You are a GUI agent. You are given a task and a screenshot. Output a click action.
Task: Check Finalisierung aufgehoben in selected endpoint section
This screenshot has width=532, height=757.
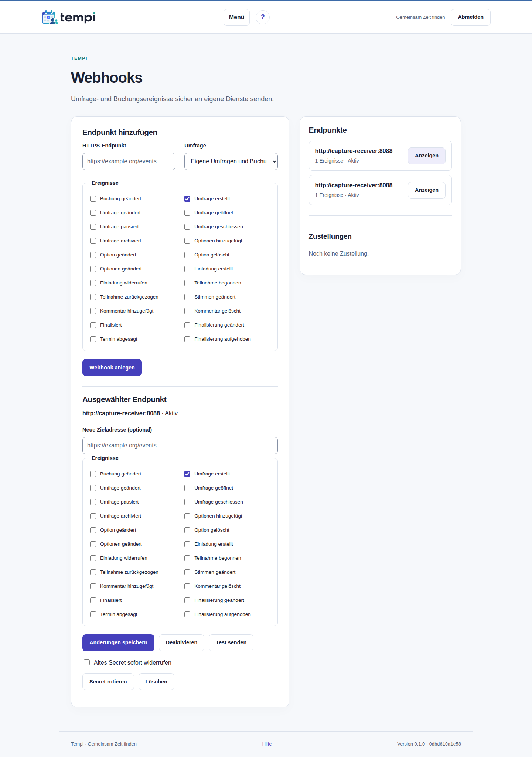pos(187,614)
